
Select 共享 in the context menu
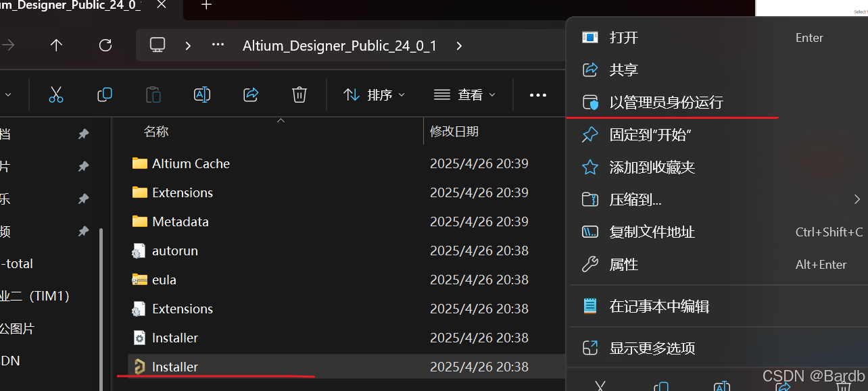pyautogui.click(x=718, y=70)
